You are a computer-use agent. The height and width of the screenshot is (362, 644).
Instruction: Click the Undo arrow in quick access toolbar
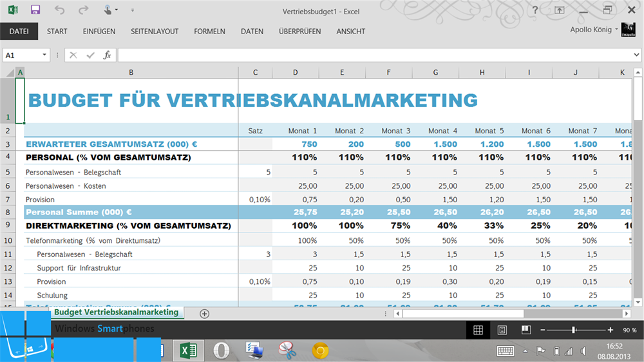59,10
